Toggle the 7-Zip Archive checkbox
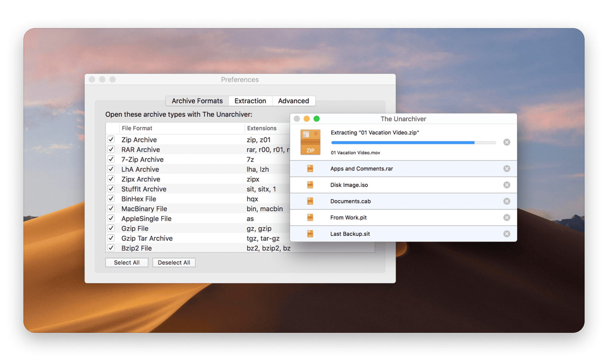Screen dimensions: 608x364 (x=111, y=159)
